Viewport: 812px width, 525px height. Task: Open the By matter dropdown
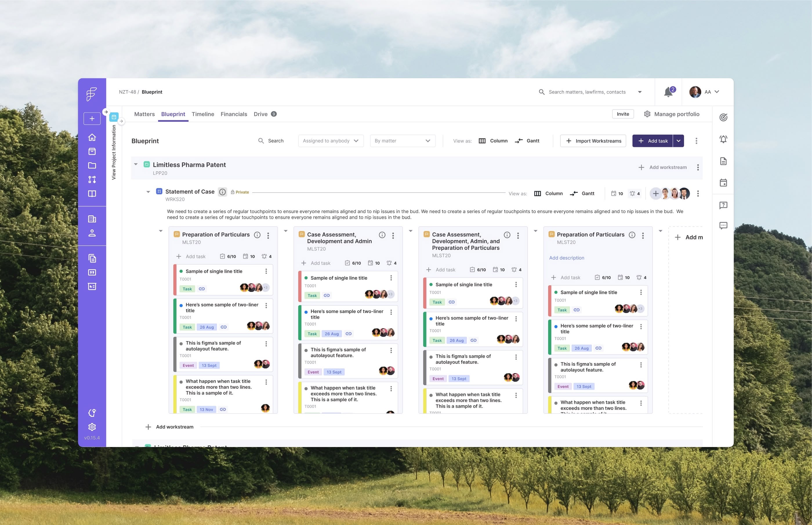[403, 141]
